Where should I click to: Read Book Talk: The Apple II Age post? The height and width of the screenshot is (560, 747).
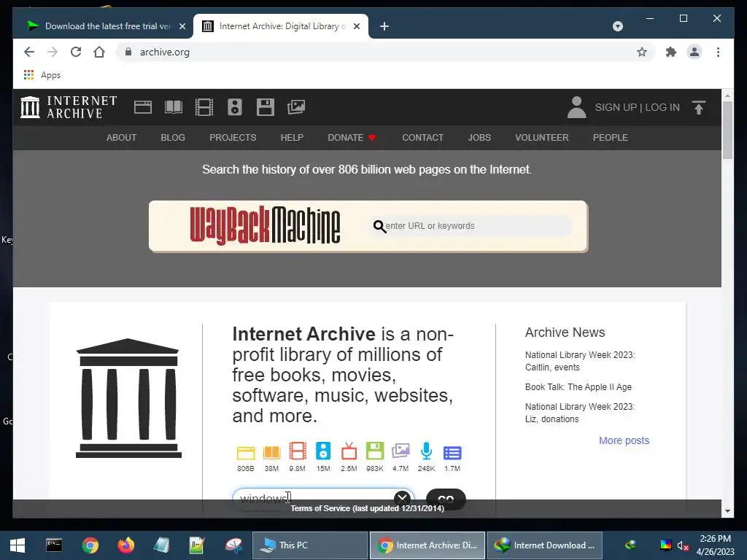tap(578, 387)
